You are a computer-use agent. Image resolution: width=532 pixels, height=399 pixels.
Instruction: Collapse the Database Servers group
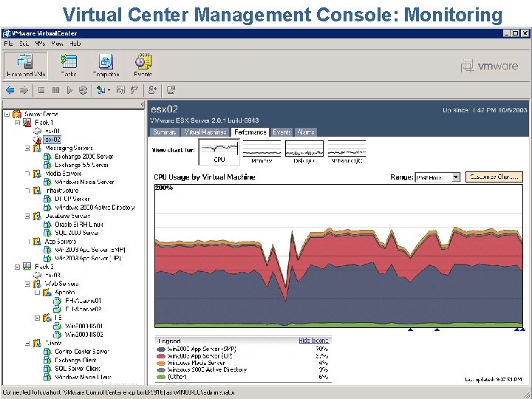(27, 216)
